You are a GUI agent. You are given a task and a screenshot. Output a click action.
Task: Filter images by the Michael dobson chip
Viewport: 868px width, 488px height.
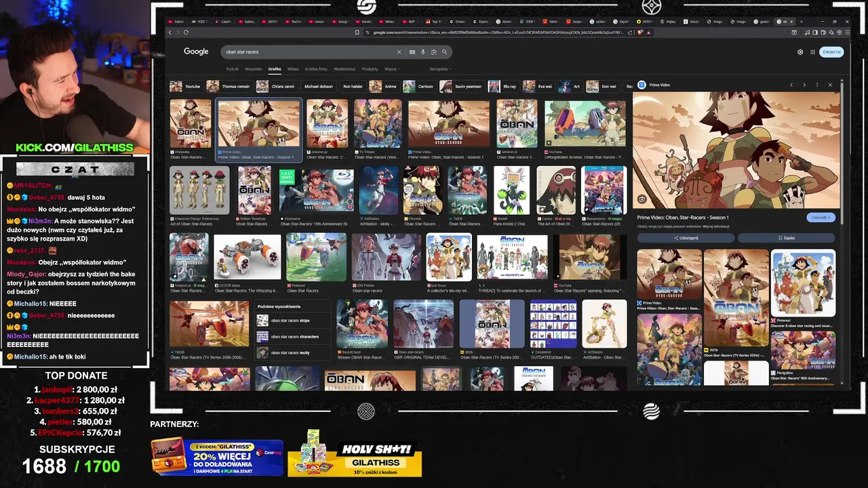[x=319, y=86]
